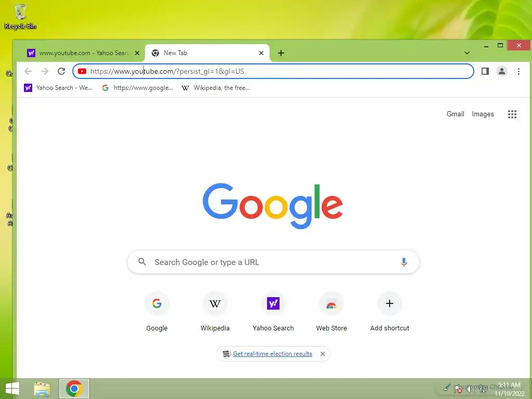532x399 pixels.
Task: Open the Gmail link
Action: tap(455, 114)
